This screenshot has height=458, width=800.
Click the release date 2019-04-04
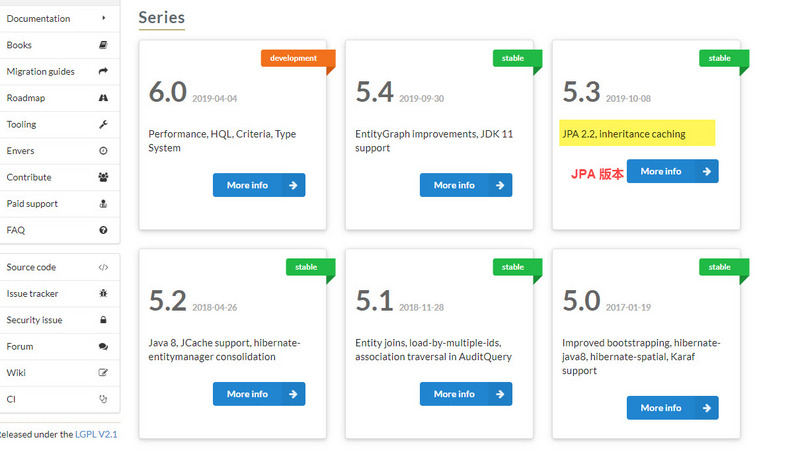pos(215,98)
